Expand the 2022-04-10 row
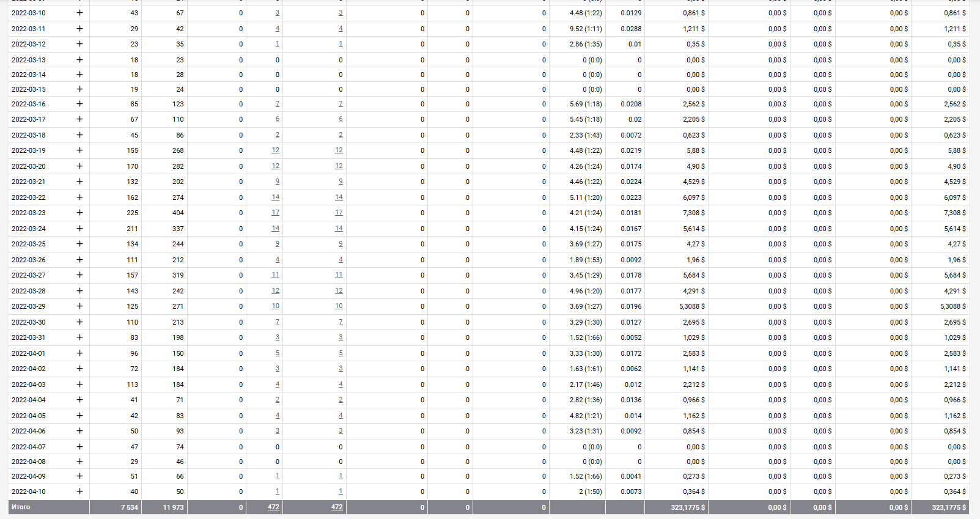 tap(79, 491)
